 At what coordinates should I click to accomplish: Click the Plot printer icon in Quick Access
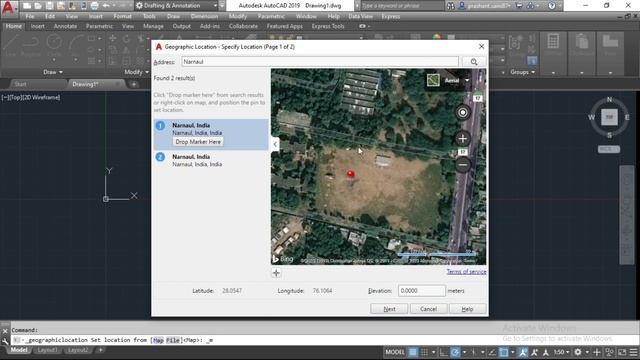tap(94, 6)
